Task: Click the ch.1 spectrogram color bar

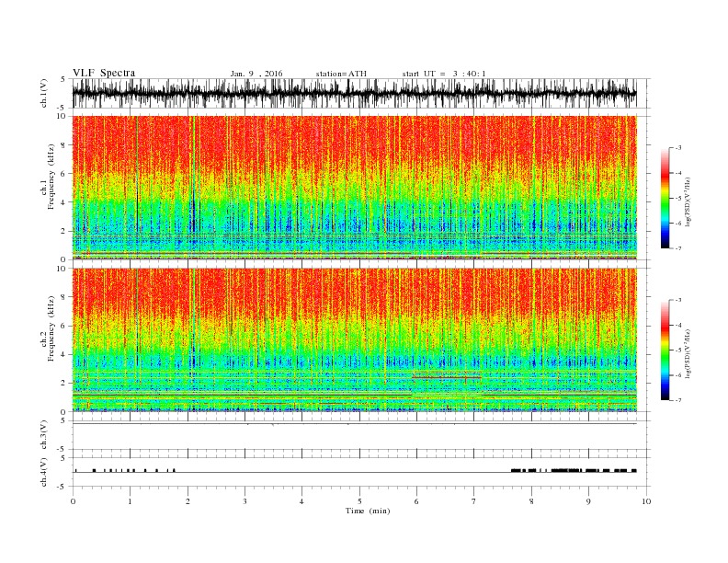Action: pos(665,198)
